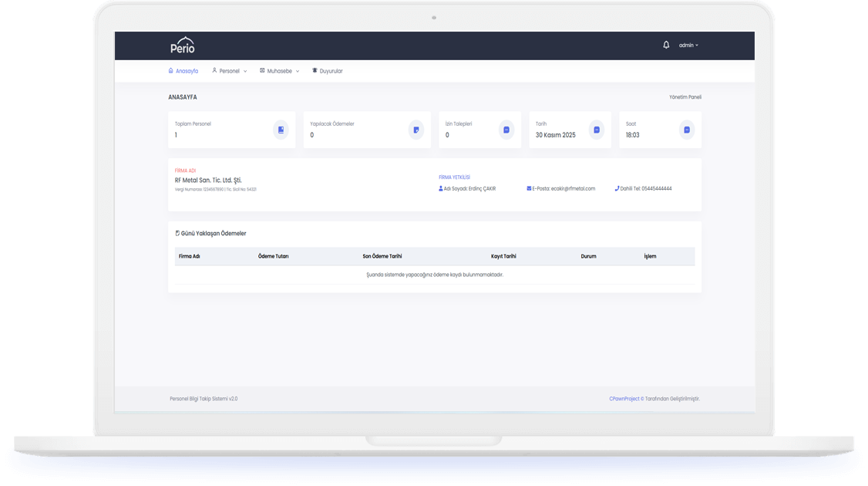Click the envelope icon beside E-Posta
The width and height of the screenshot is (868, 486).
529,188
